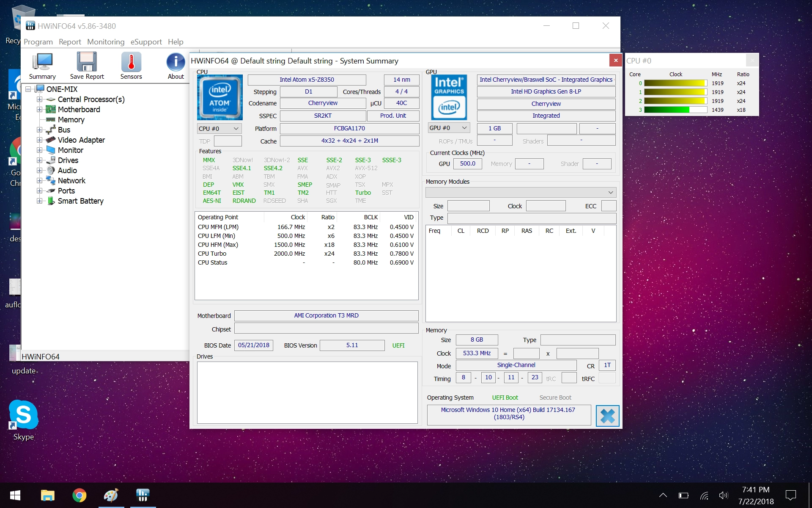
Task: Open the Memory Modules dropdown
Action: click(521, 193)
